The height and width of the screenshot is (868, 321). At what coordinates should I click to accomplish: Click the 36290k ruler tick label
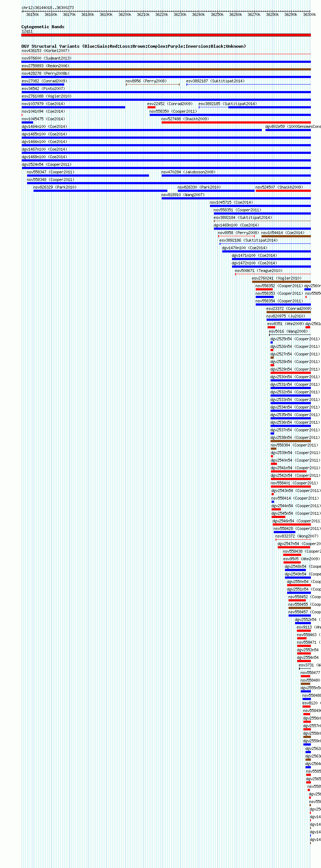click(x=291, y=14)
